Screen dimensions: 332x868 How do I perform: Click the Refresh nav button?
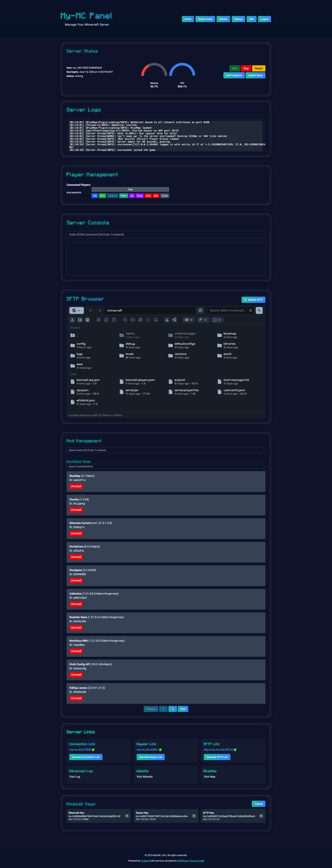(x=223, y=19)
